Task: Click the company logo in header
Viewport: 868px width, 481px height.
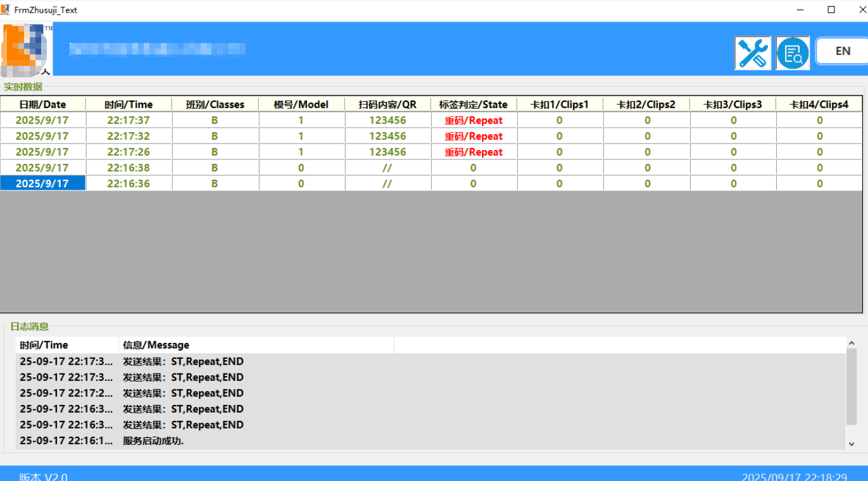Action: pos(27,49)
